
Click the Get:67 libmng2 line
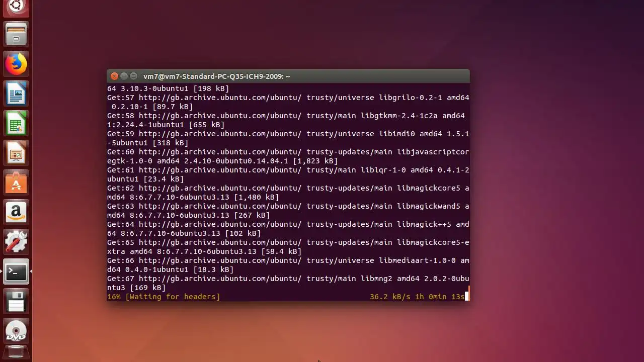tap(288, 279)
